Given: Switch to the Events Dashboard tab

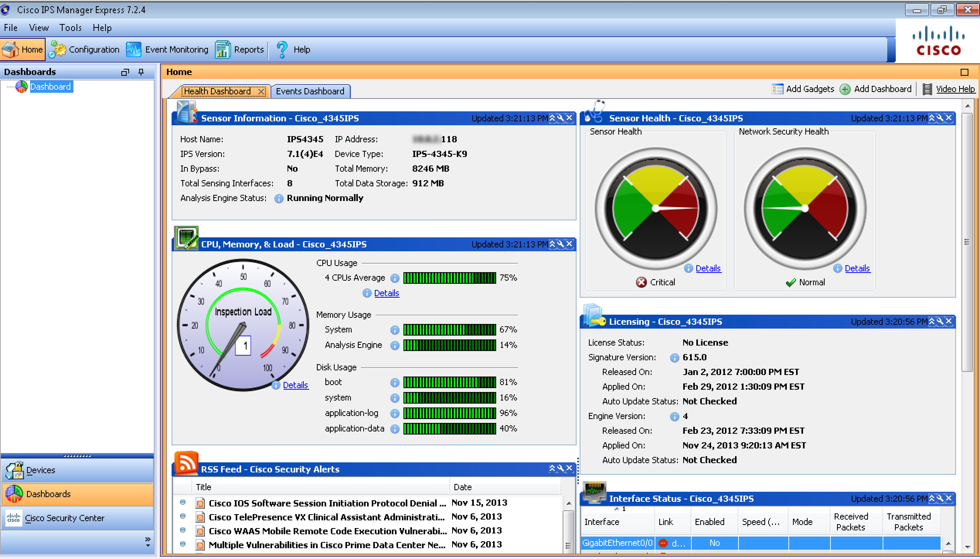Looking at the screenshot, I should [310, 91].
